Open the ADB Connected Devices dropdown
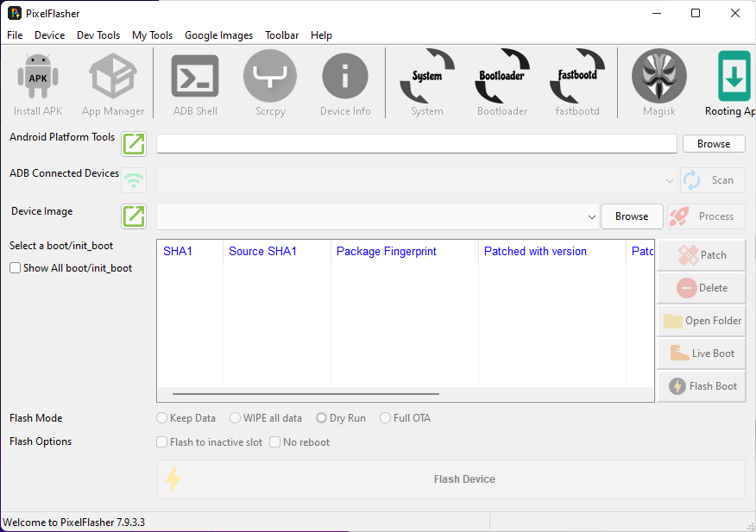The height and width of the screenshot is (532, 756). 669,180
